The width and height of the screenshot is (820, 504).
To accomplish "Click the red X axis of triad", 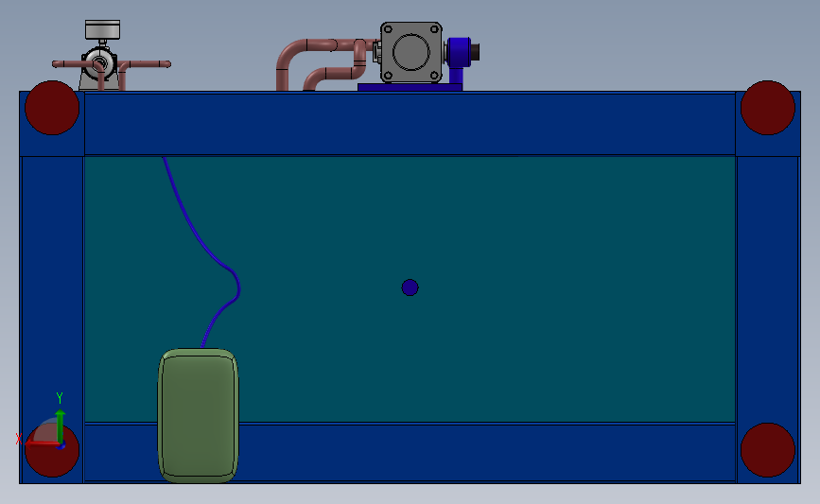I will (41, 443).
